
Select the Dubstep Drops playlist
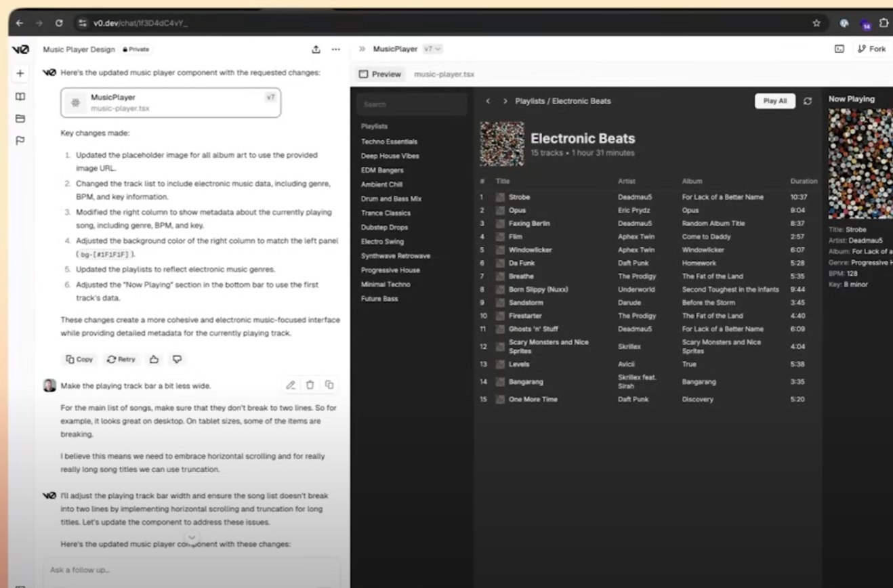pyautogui.click(x=384, y=227)
